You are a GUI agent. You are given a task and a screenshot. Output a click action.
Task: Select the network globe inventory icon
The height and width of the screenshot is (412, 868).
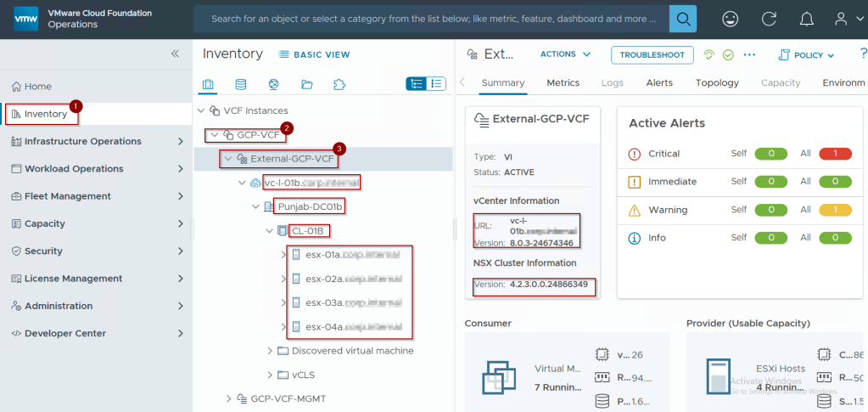click(273, 84)
